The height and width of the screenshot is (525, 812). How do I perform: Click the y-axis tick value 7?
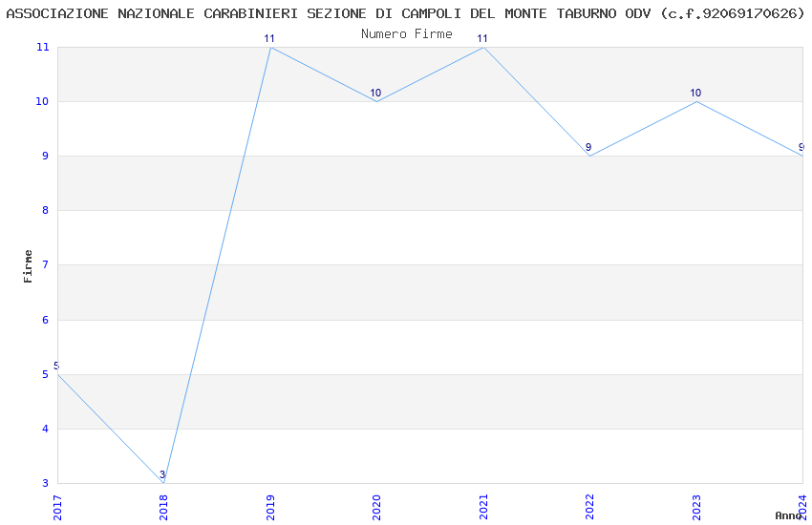pyautogui.click(x=46, y=264)
